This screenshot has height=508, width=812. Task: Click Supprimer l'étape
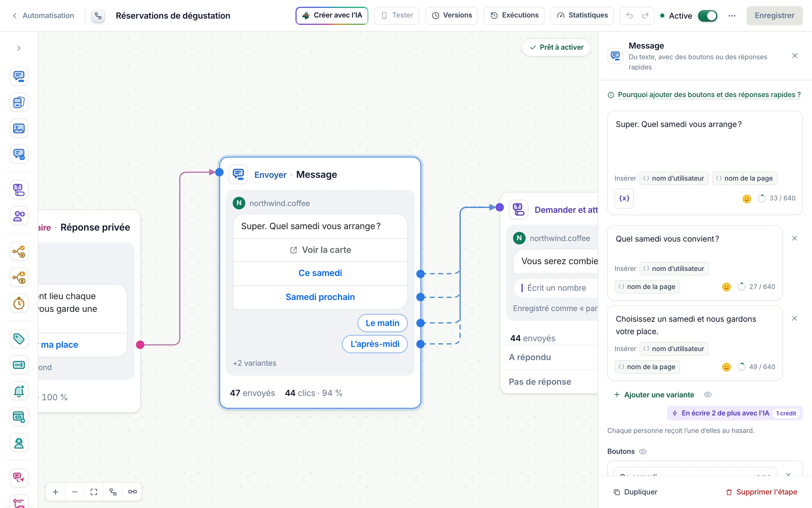click(761, 492)
